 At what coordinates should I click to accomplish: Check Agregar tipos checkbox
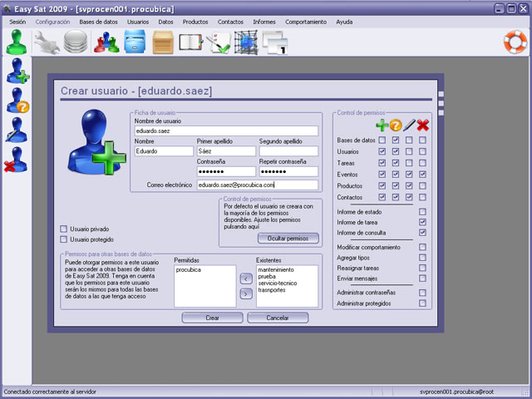tap(422, 258)
